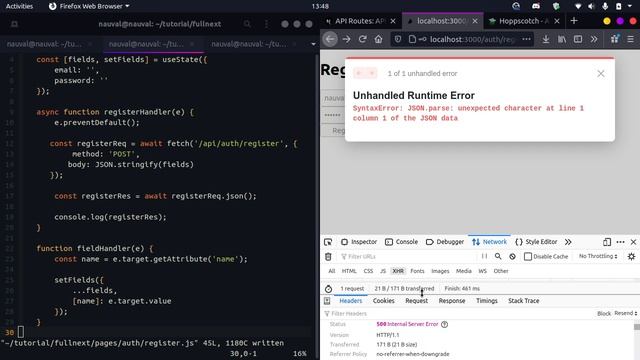Enable Disable Cache checkbox
The image size is (640, 360).
coord(528,256)
